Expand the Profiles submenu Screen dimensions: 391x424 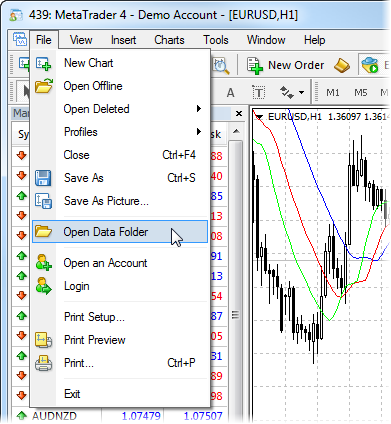pos(120,132)
